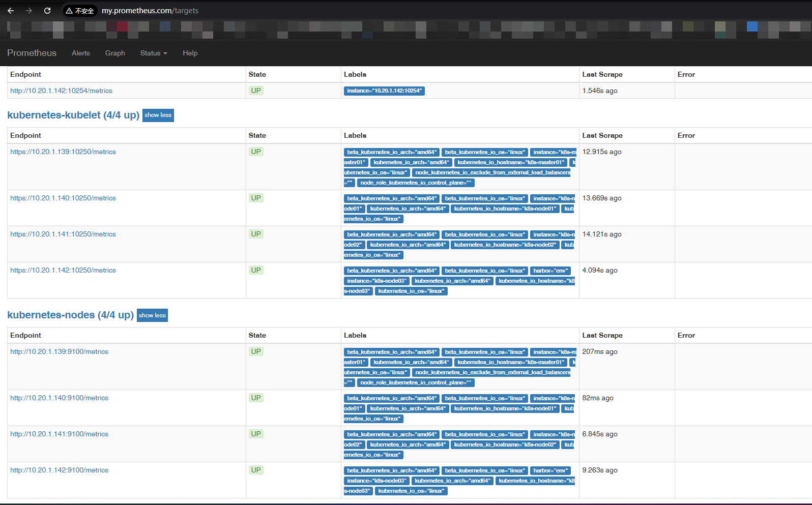Click harbor="env" label in 10.20.1.142:9100 row

[x=550, y=470]
